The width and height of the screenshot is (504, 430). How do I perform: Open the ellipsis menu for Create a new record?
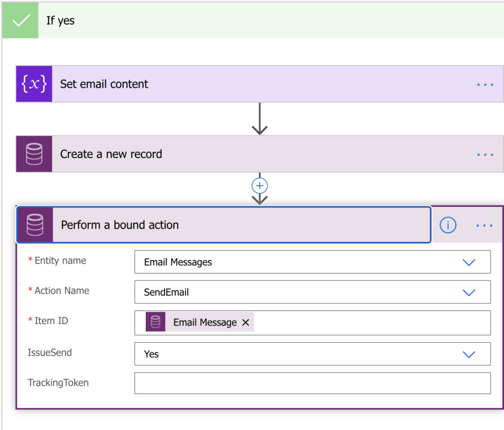[x=485, y=154]
